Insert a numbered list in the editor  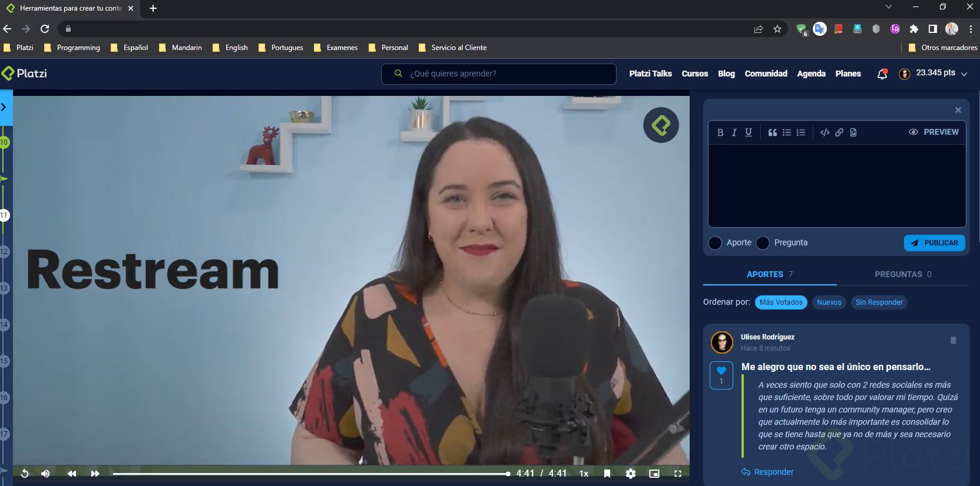coord(801,132)
